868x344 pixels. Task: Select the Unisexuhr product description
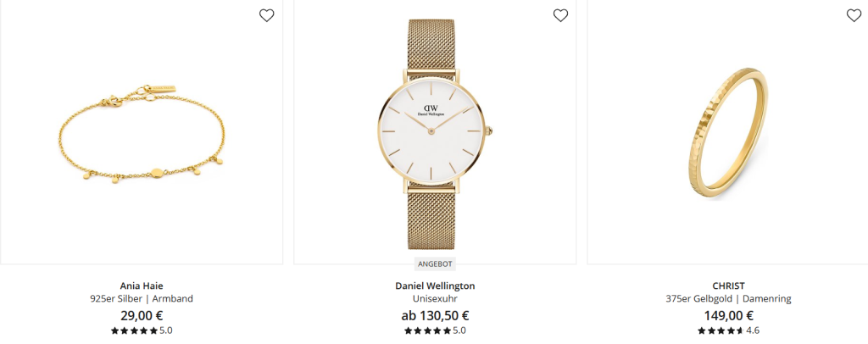(x=435, y=298)
